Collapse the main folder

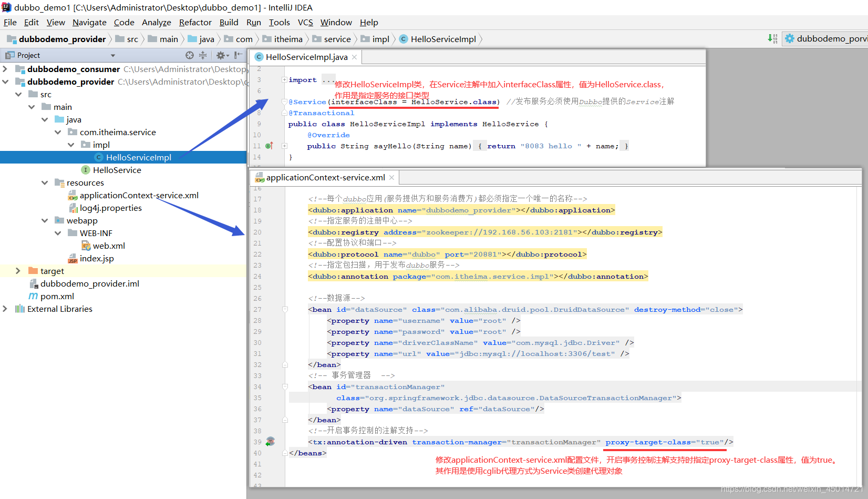[x=32, y=107]
